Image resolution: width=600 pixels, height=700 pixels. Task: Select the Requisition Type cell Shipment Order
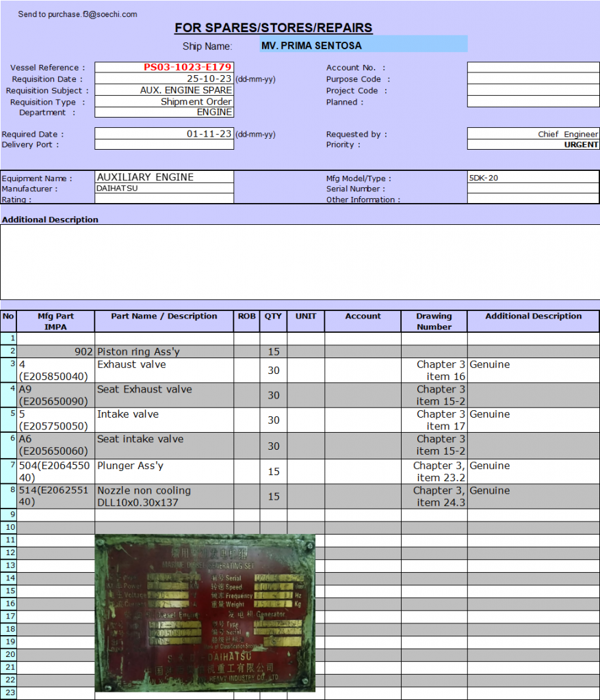click(x=164, y=102)
